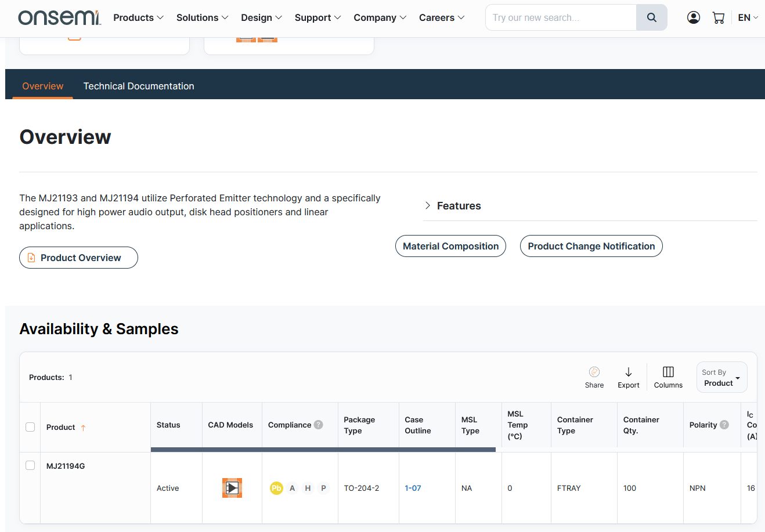Click the Export download icon

[x=629, y=372]
